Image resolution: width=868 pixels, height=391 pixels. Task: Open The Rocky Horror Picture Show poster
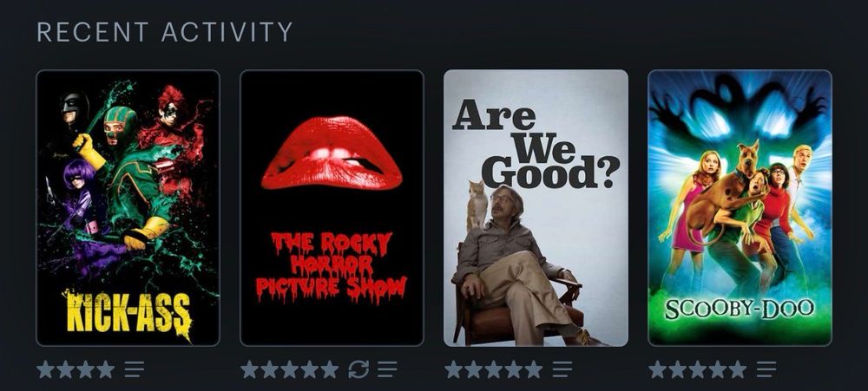[332, 208]
